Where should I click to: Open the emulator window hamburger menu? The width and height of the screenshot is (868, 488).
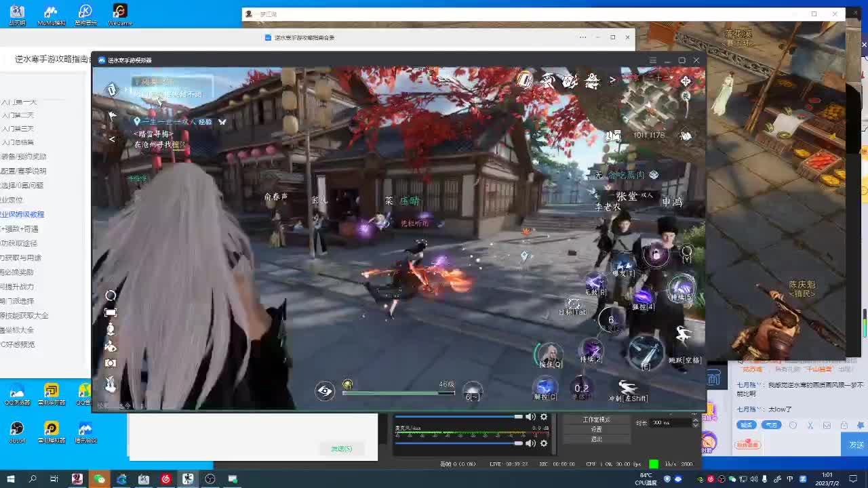pos(653,60)
